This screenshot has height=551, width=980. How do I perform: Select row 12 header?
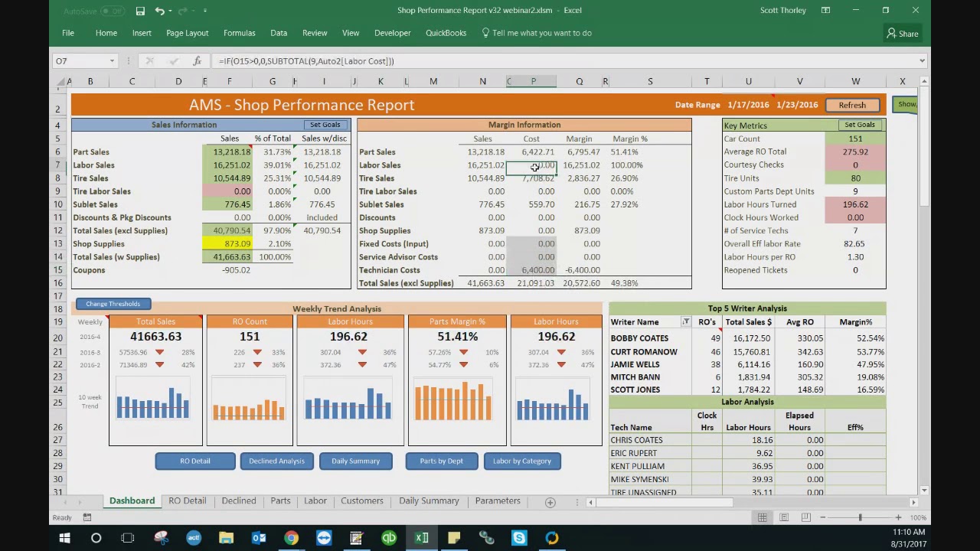pos(59,231)
